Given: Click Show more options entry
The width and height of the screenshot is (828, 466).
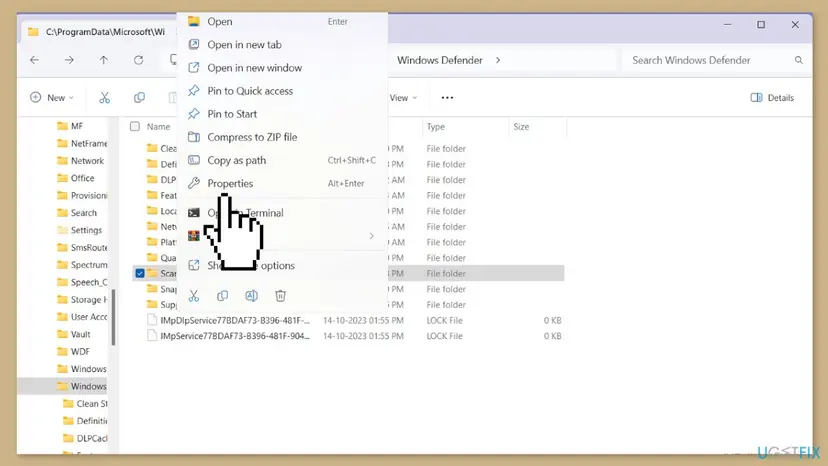Looking at the screenshot, I should (283, 266).
